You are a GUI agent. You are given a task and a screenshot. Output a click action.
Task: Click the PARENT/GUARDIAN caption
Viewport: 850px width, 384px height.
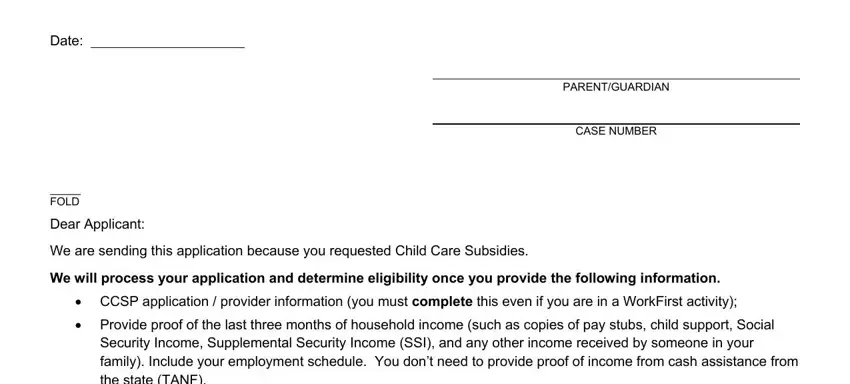tap(616, 87)
